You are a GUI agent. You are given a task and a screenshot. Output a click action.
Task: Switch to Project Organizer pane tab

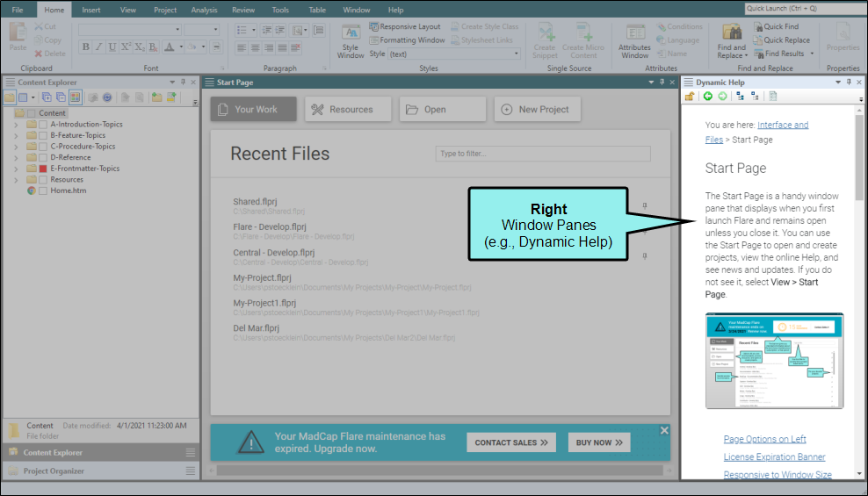point(101,471)
